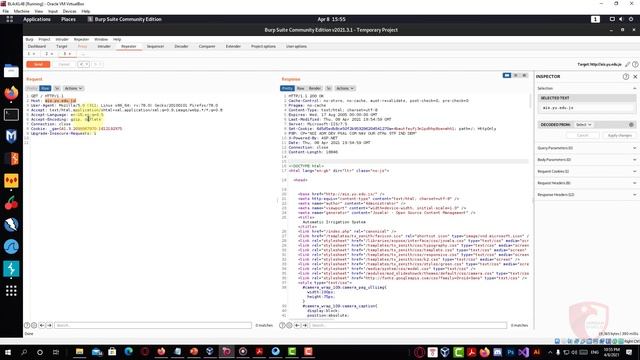Open the Burp menu
Viewport: 640px width, 360px height.
(x=29, y=40)
